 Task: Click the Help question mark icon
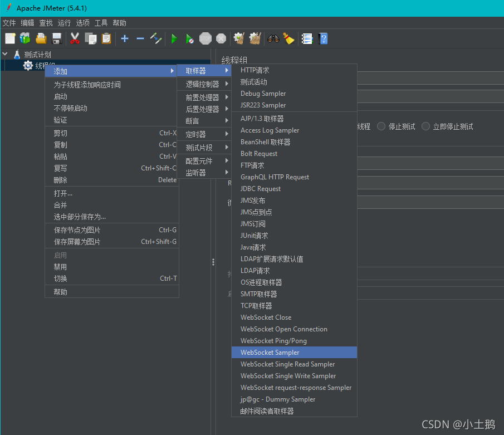pos(322,38)
